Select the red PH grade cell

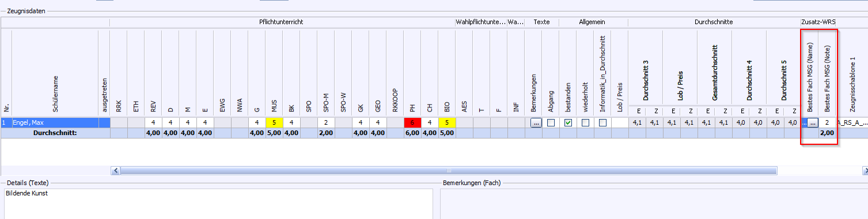click(412, 122)
